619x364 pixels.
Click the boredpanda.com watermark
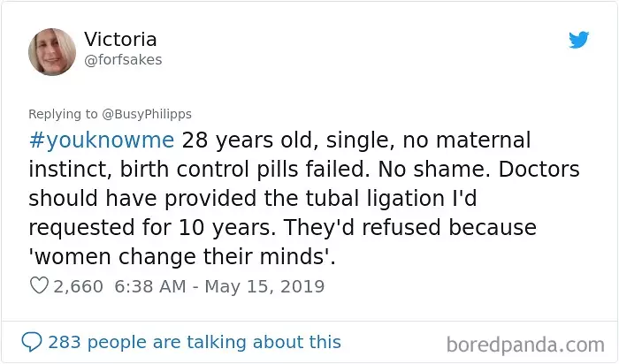[525, 345]
